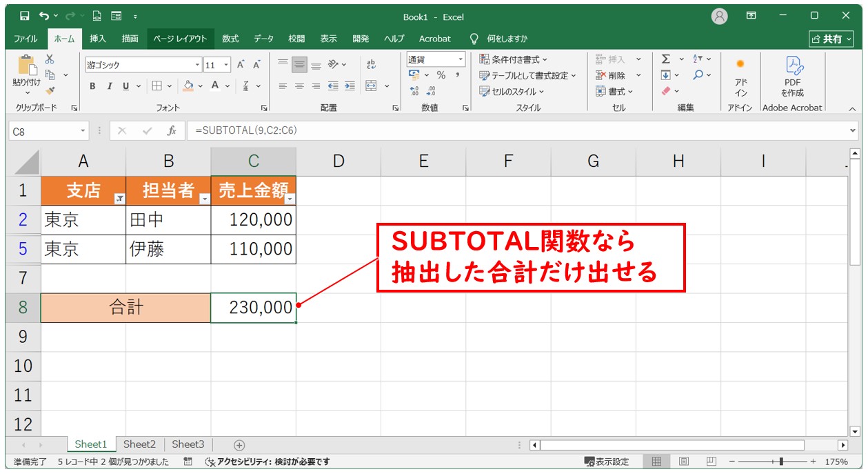This screenshot has width=868, height=474.
Task: Toggle Italic formatting
Action: point(109,86)
